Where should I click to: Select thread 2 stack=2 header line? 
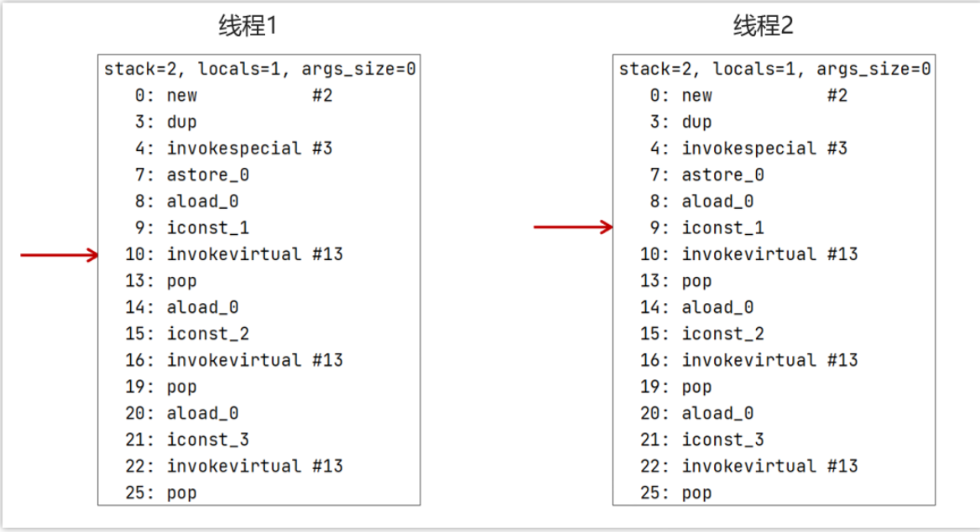pyautogui.click(x=775, y=69)
